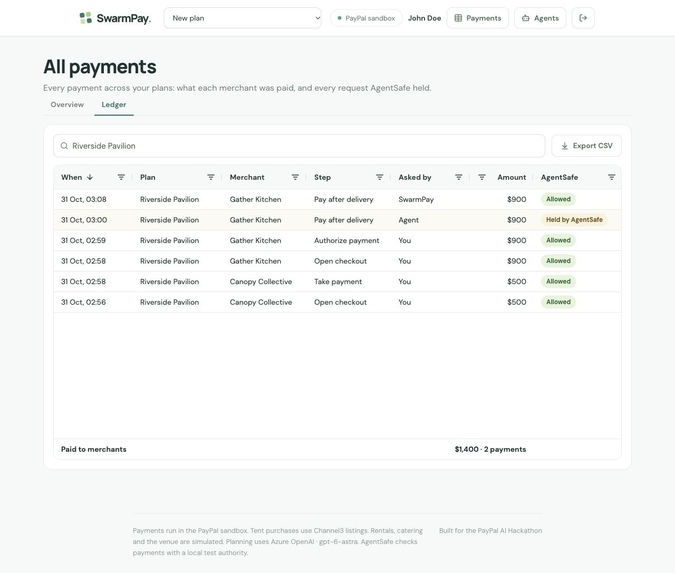This screenshot has height=573, width=675.
Task: Click the Held by AgentSafe badge
Action: click(x=574, y=220)
